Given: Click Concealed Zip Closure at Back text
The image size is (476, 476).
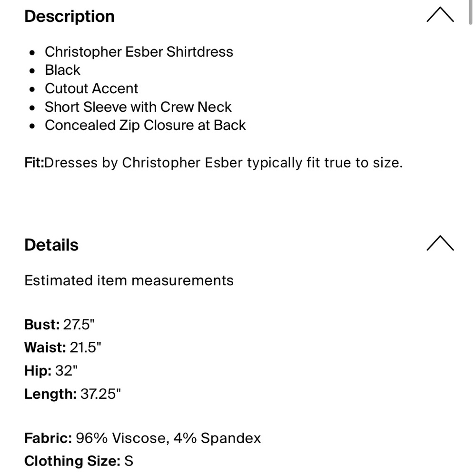Looking at the screenshot, I should pyautogui.click(x=145, y=125).
